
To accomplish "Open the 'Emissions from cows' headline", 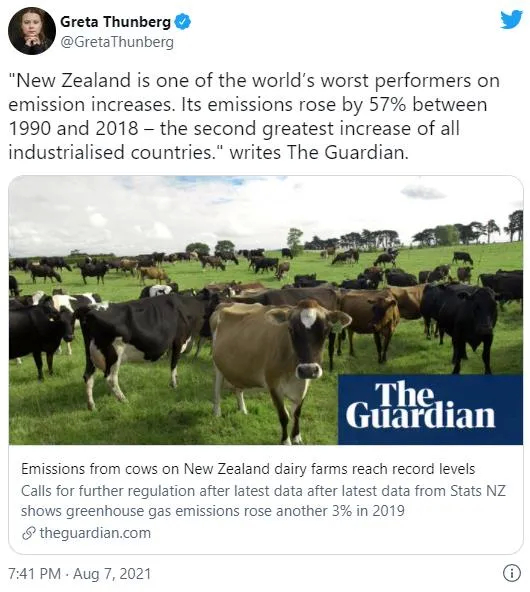I will coord(248,469).
